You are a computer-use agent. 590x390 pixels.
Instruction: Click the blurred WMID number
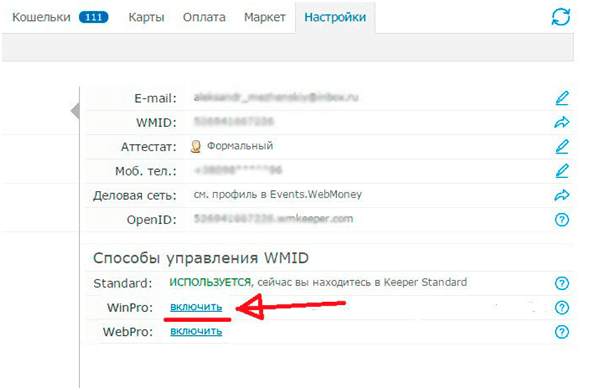click(x=234, y=122)
